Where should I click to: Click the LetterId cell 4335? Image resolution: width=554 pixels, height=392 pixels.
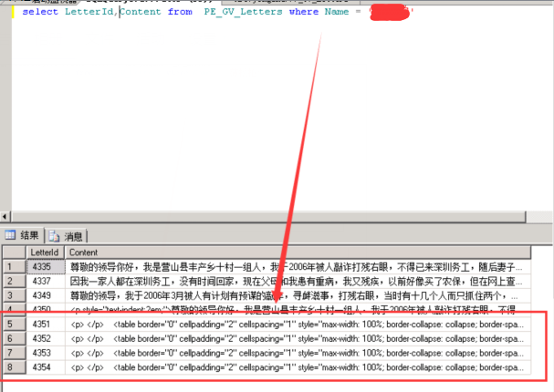45,267
